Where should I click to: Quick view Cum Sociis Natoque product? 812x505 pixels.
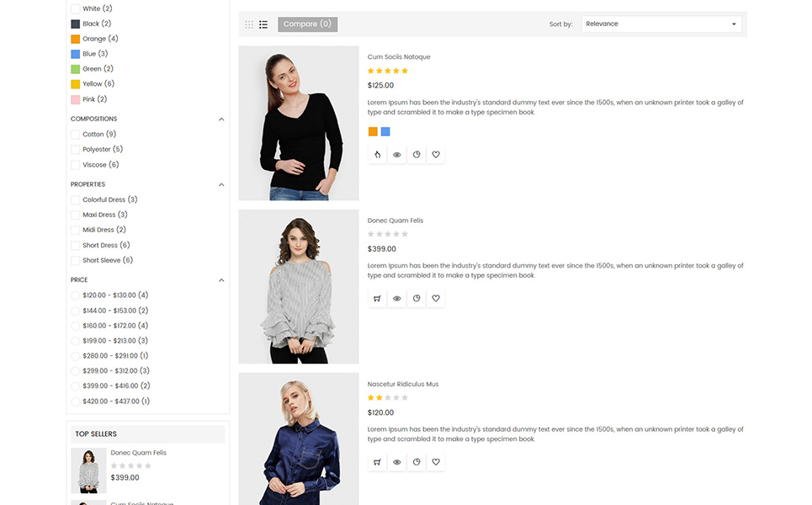point(396,154)
